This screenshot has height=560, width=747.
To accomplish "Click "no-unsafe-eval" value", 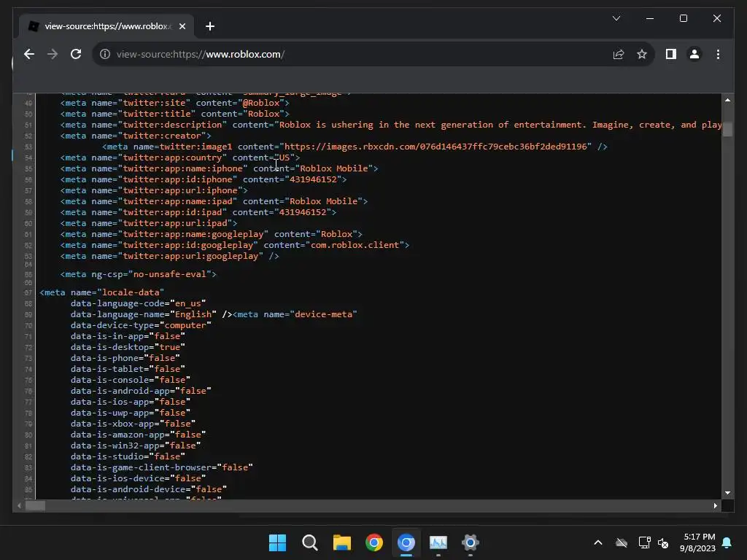I will tap(169, 274).
